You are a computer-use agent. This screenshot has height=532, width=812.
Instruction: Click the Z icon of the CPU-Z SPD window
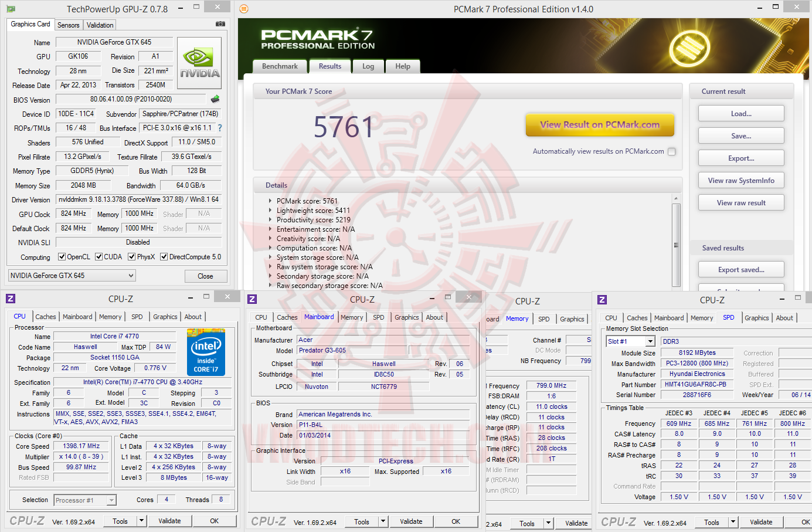pos(602,300)
